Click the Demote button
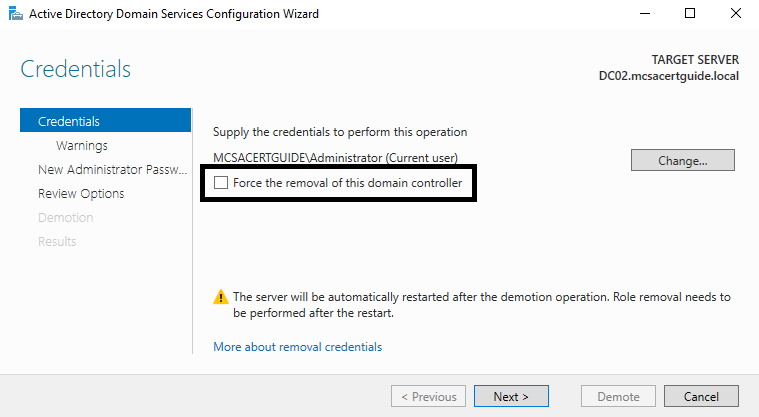 [618, 396]
